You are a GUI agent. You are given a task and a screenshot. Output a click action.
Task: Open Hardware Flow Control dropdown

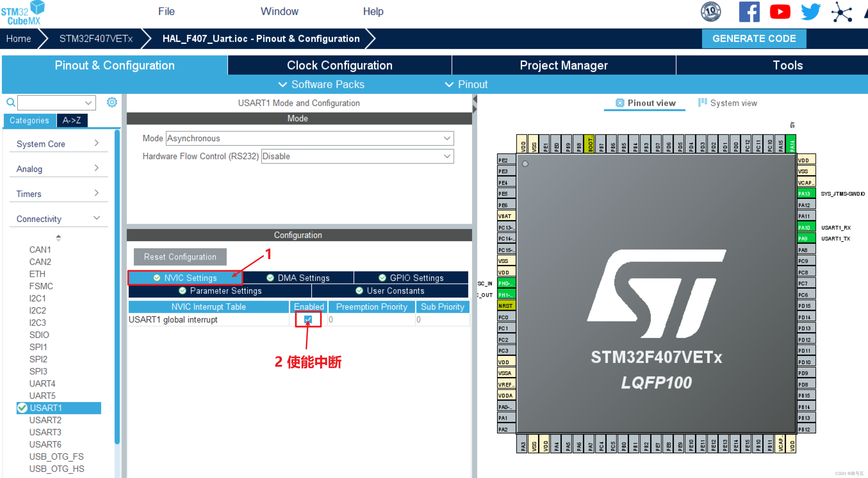(x=357, y=156)
